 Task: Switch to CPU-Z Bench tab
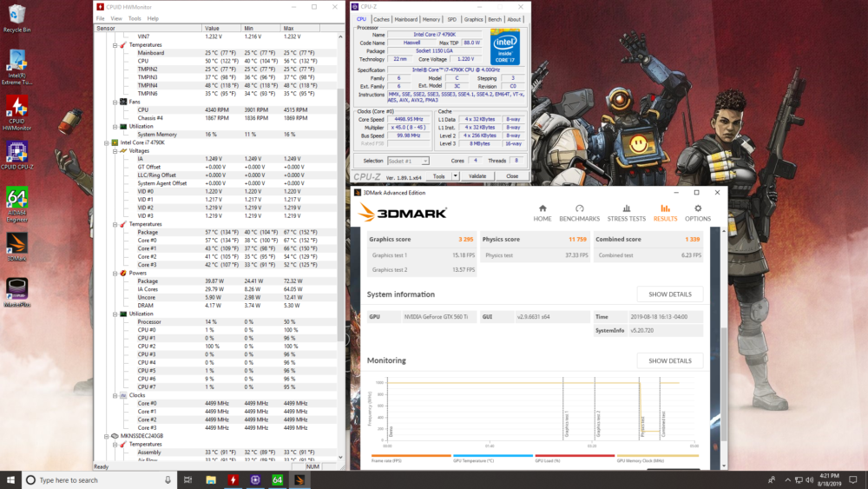pyautogui.click(x=495, y=19)
